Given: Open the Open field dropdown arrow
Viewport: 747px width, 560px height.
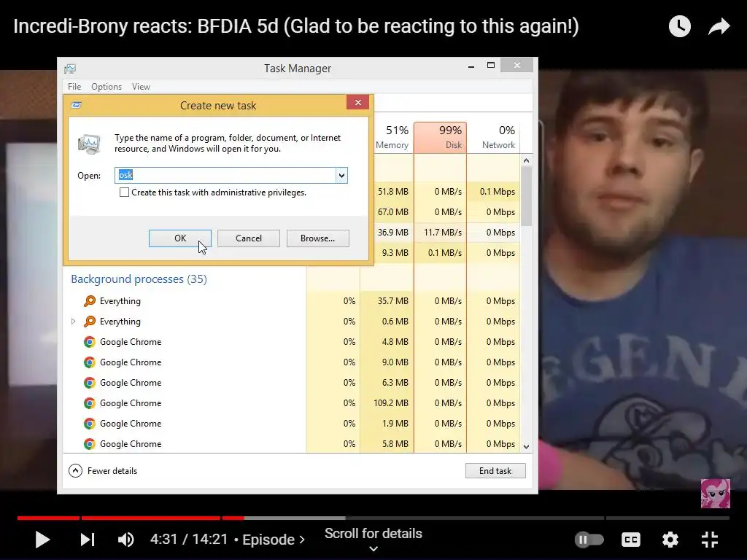Looking at the screenshot, I should click(x=341, y=175).
